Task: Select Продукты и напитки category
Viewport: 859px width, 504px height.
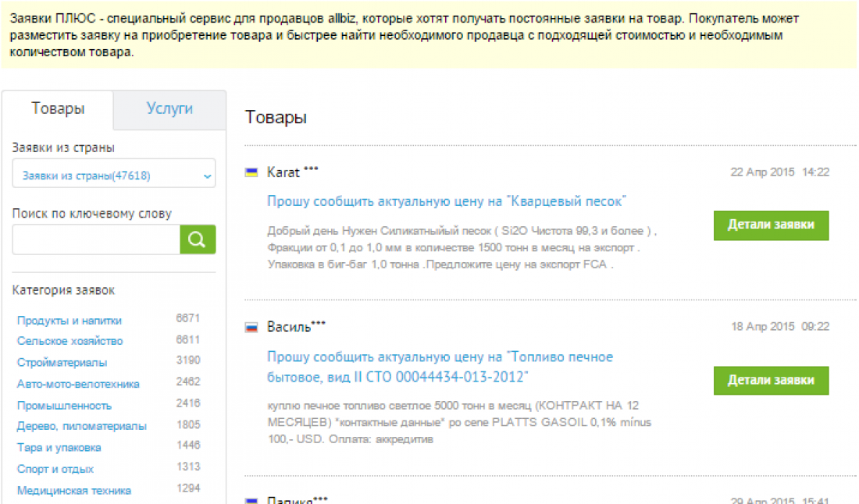Action: (70, 321)
